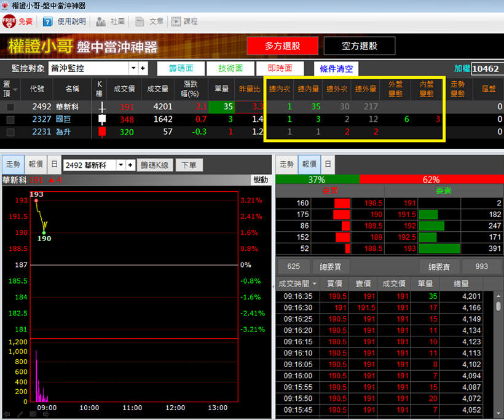Click the 09:16:35 trade row time
The height and width of the screenshot is (420, 504).
click(298, 296)
